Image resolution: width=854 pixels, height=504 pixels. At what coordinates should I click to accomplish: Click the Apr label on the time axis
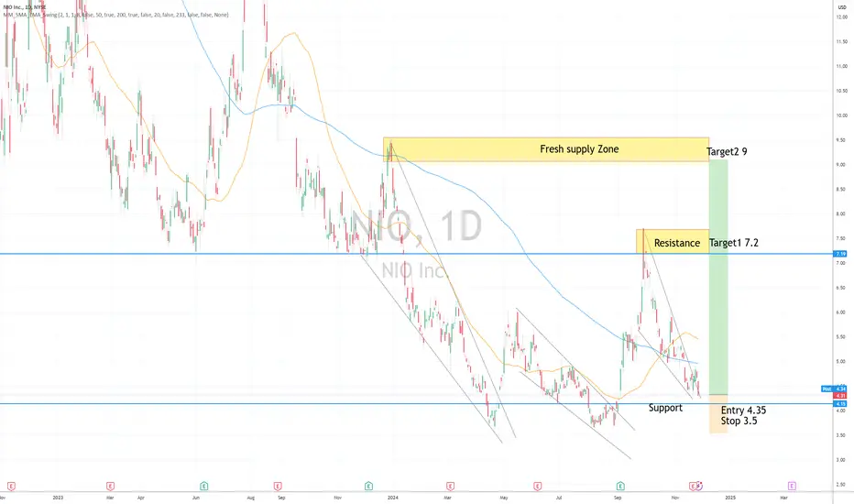pos(141,498)
